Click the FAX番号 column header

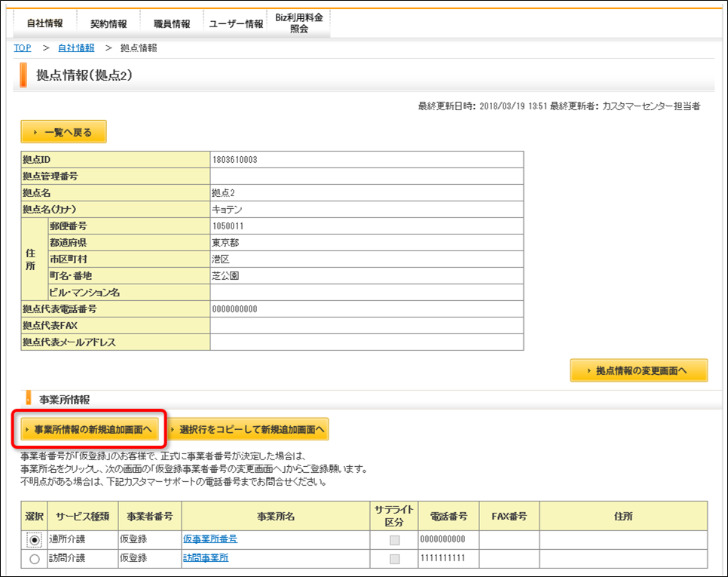[x=509, y=516]
